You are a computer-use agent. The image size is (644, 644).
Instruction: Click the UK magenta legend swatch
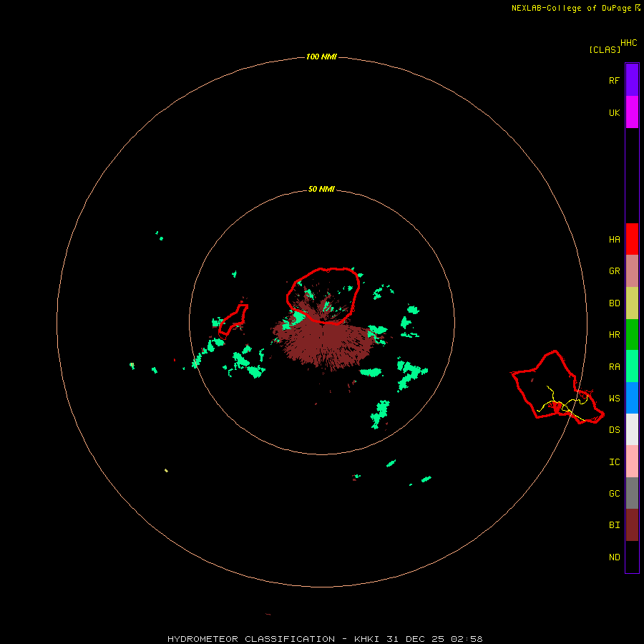[x=632, y=112]
